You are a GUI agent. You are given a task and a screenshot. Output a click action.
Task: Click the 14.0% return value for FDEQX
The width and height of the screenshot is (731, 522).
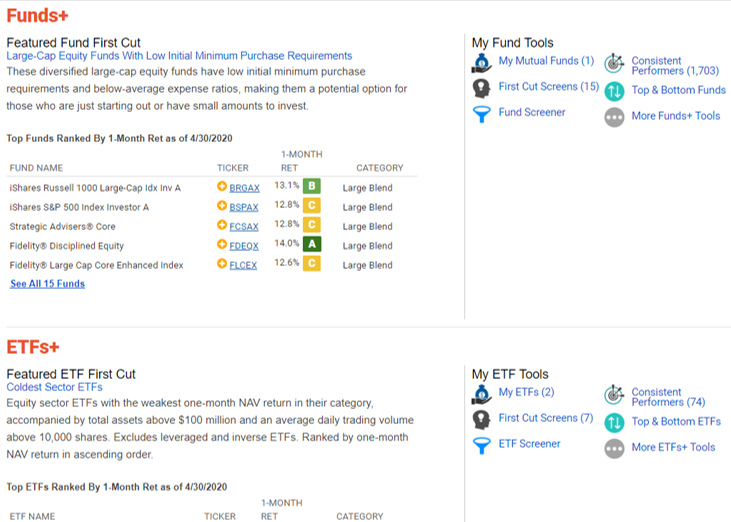tap(287, 243)
